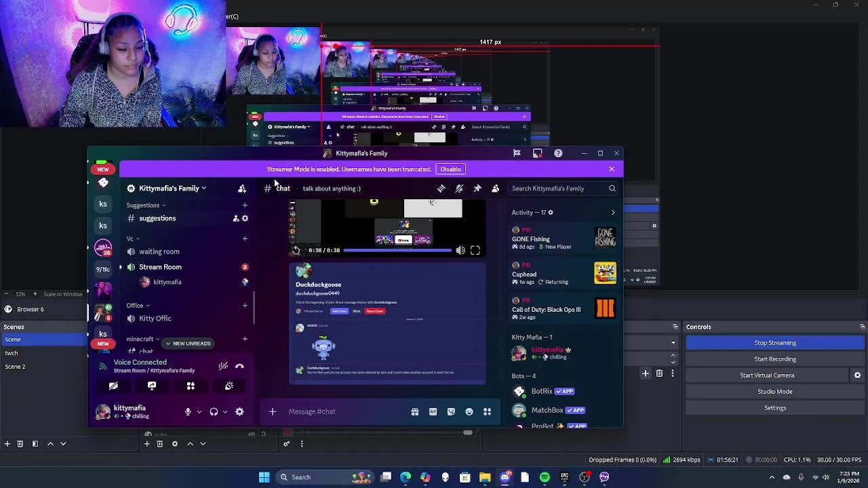Image resolution: width=868 pixels, height=488 pixels.
Task: Focus the Message #chat input field
Action: (x=346, y=411)
